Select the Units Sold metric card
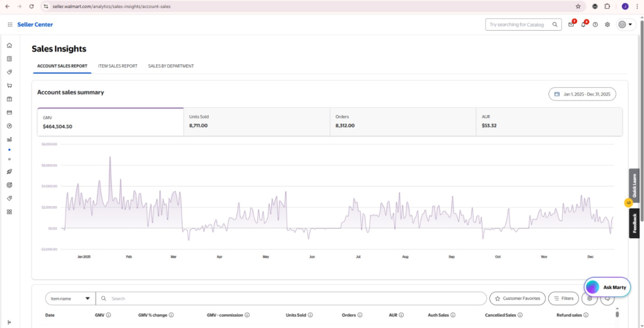644x328 pixels. click(257, 121)
